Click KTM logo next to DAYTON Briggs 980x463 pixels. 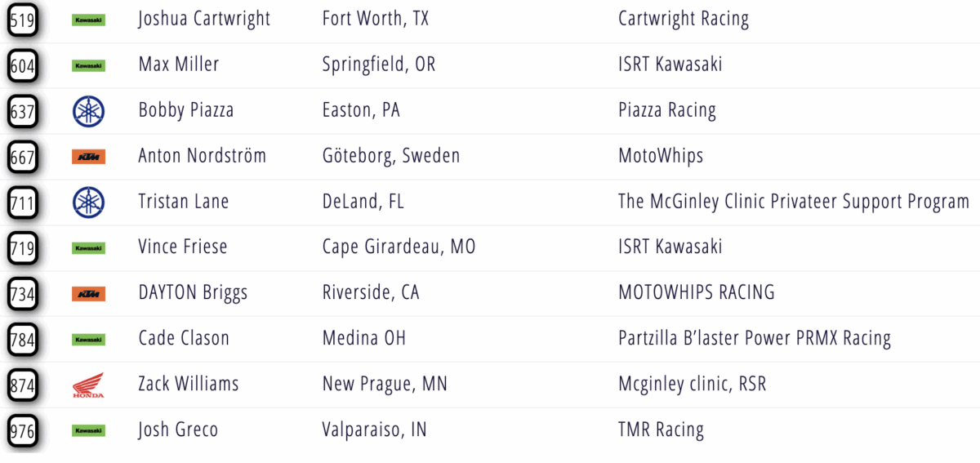[x=88, y=293]
